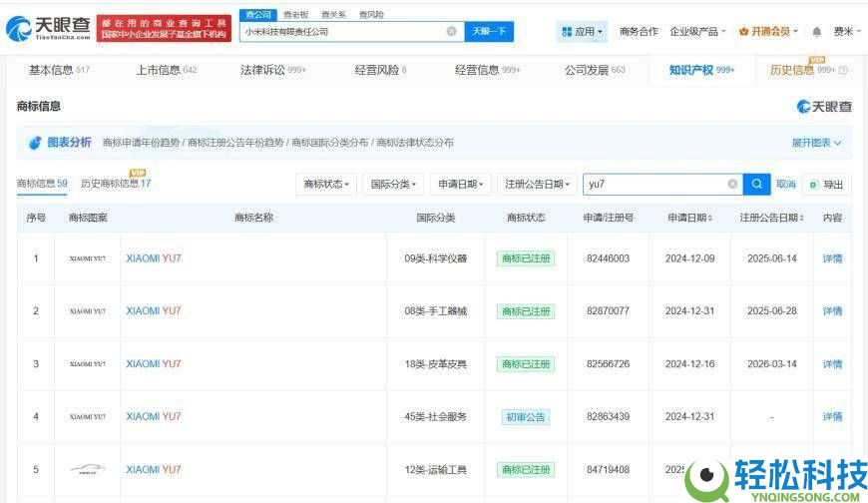Viewport: 868px width, 503px height.
Task: Expand charts with 展开图表
Action: pyautogui.click(x=816, y=143)
